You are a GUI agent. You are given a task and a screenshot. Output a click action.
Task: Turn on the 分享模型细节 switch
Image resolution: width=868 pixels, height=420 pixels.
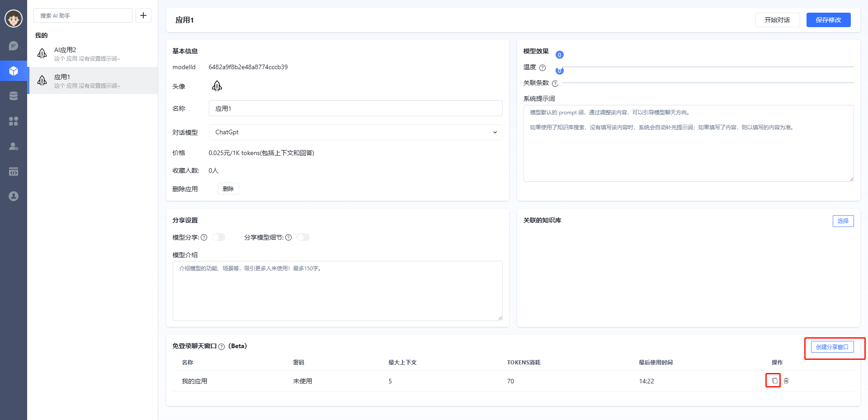pos(303,237)
